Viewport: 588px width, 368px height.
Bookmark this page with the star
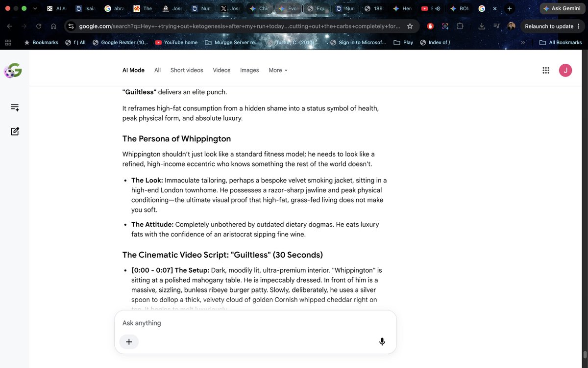[410, 26]
